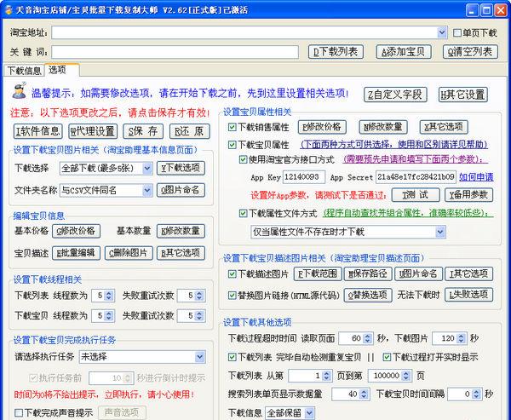Open the 请选择执行任务 dropdown
This screenshot has width=511, height=420.
200,357
